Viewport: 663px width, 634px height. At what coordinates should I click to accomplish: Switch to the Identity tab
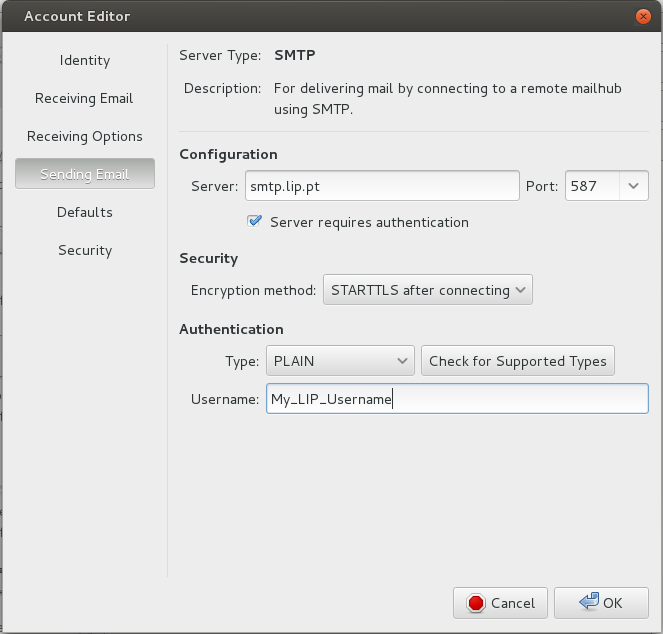point(85,60)
